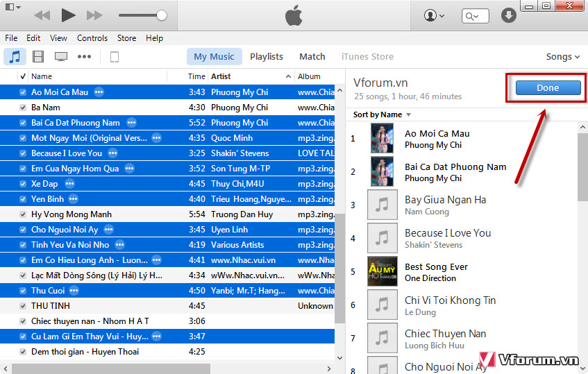The image size is (588, 374).
Task: Click the song list horizontal scrollbar
Action: click(x=110, y=368)
